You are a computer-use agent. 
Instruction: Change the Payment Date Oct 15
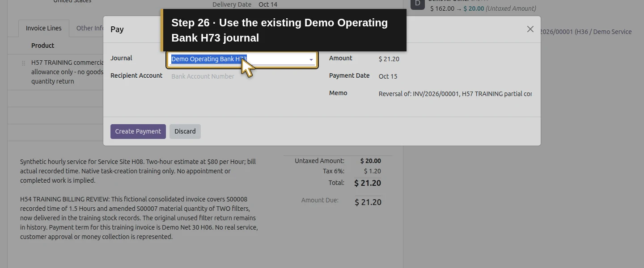tap(388, 76)
